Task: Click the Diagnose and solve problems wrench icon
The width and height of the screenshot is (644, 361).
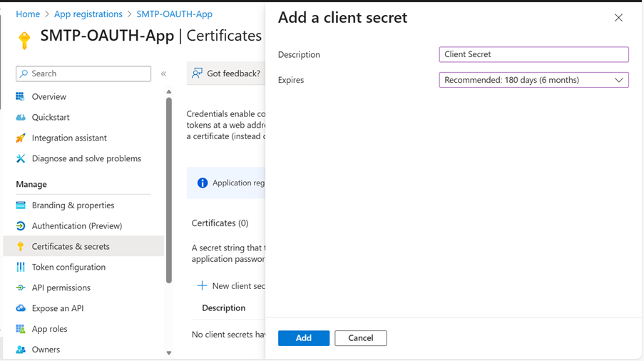Action: click(21, 158)
